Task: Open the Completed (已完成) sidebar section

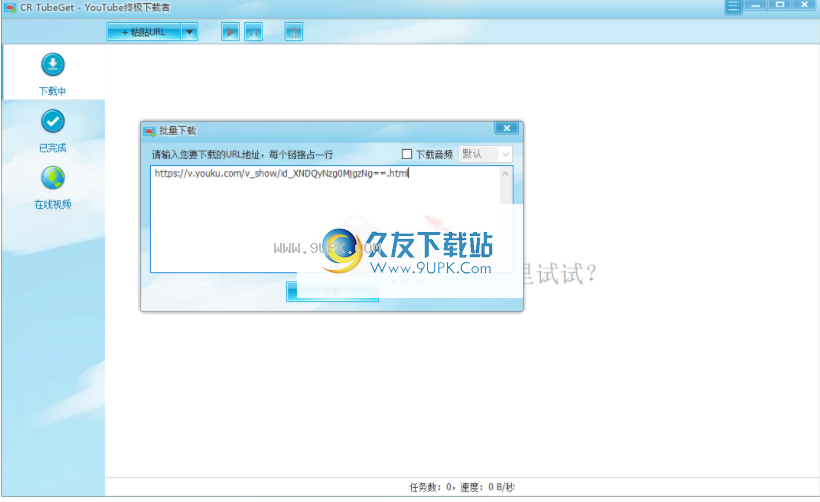Action: click(53, 131)
